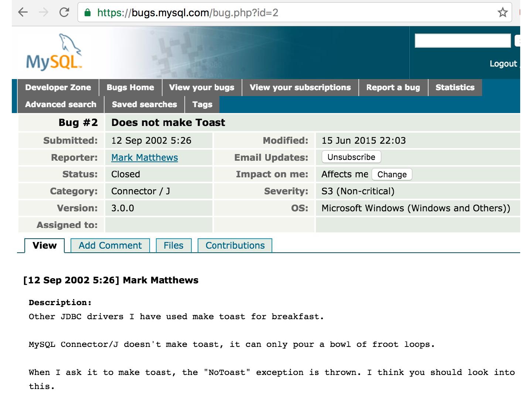Click the 'OS:' label

pyautogui.click(x=300, y=208)
